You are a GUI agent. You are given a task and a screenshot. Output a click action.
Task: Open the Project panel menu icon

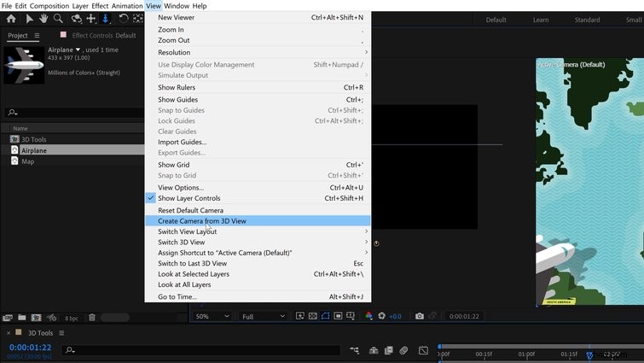click(x=37, y=36)
